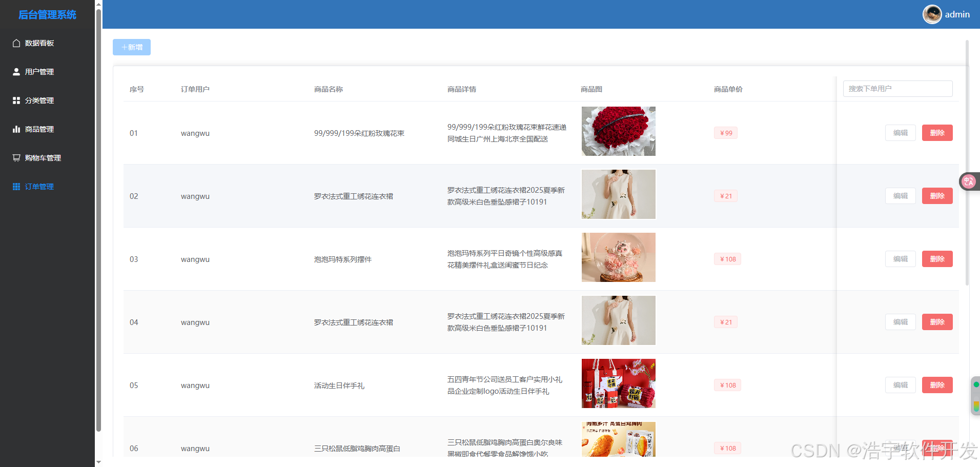Delete order 01 with 删除 button

coord(937,133)
